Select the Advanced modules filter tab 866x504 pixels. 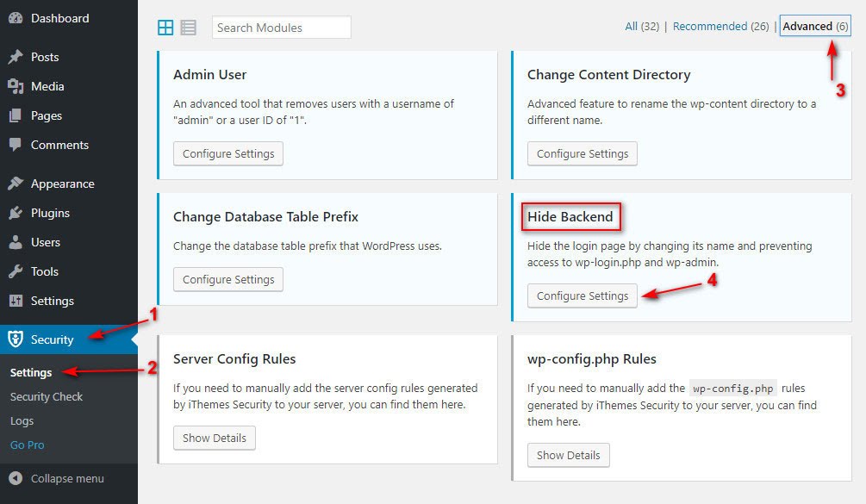pos(807,26)
